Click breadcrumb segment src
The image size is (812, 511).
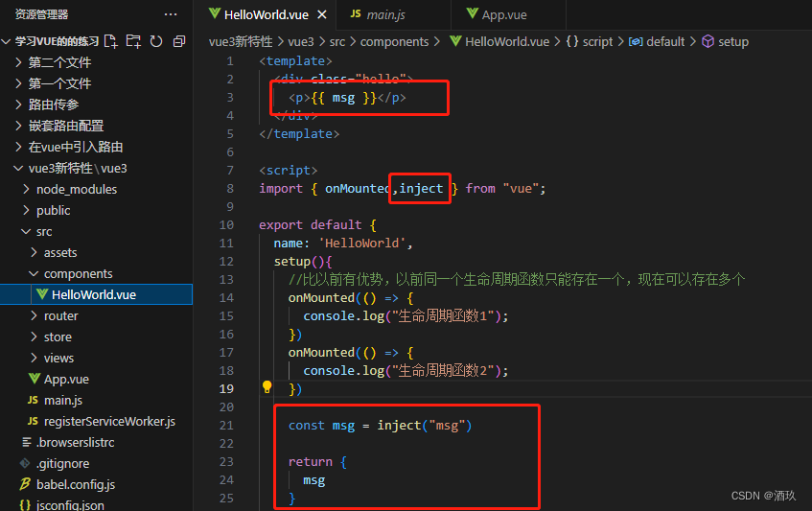337,41
